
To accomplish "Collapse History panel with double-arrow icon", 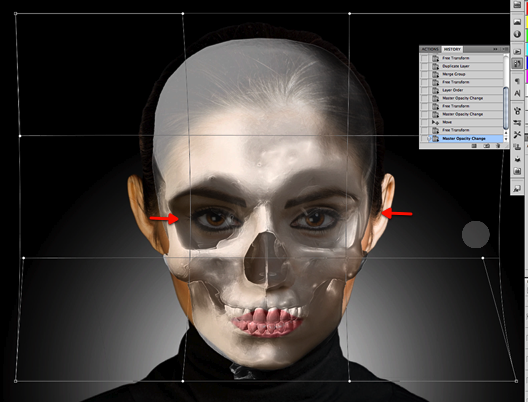I will 495,49.
